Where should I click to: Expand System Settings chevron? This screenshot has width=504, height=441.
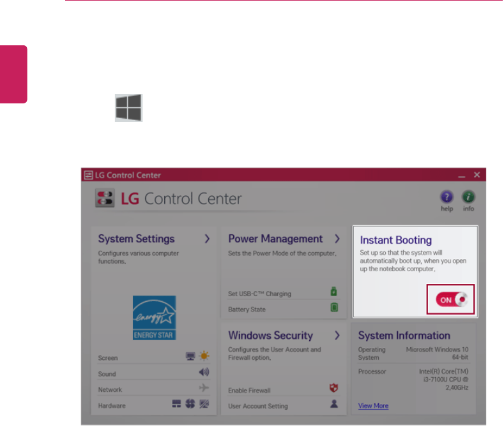pyautogui.click(x=208, y=239)
